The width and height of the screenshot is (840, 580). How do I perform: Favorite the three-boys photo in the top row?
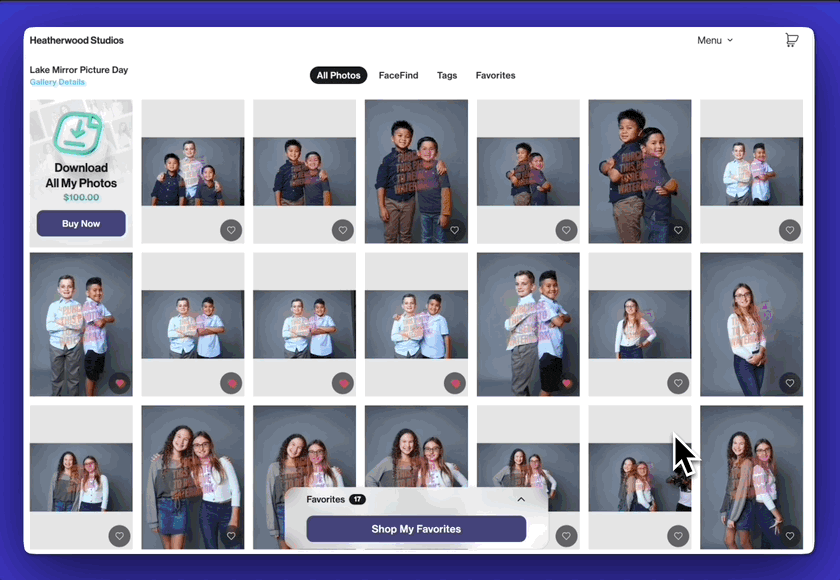[231, 231]
